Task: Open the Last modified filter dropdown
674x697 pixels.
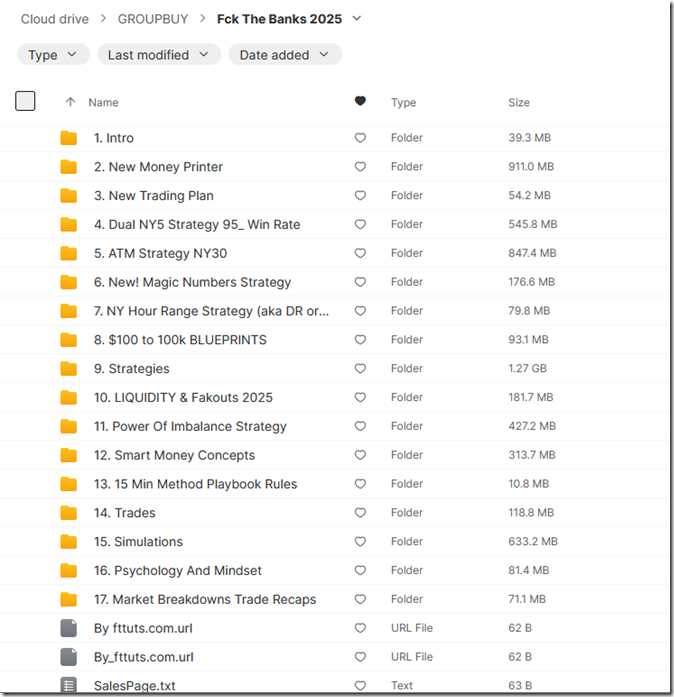Action: (158, 55)
